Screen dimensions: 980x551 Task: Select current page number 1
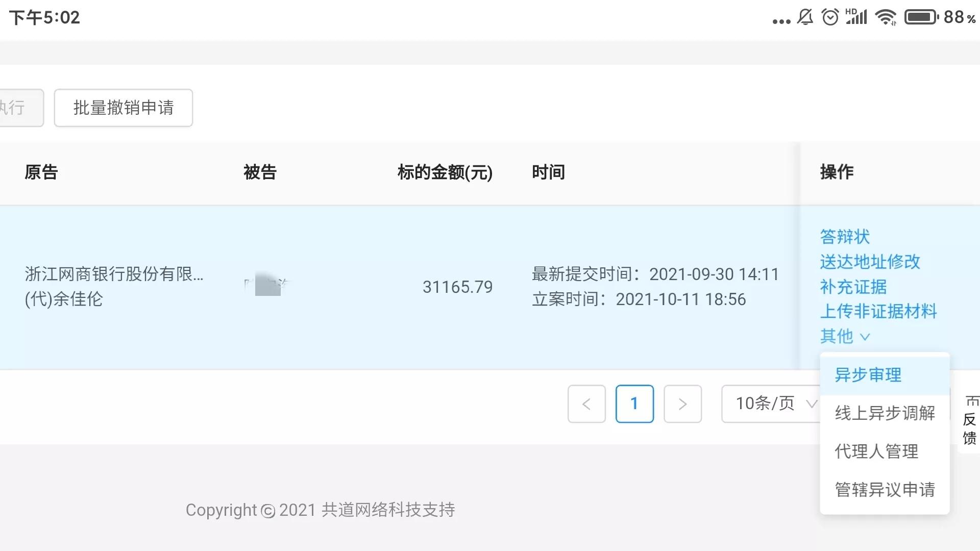[x=634, y=404]
